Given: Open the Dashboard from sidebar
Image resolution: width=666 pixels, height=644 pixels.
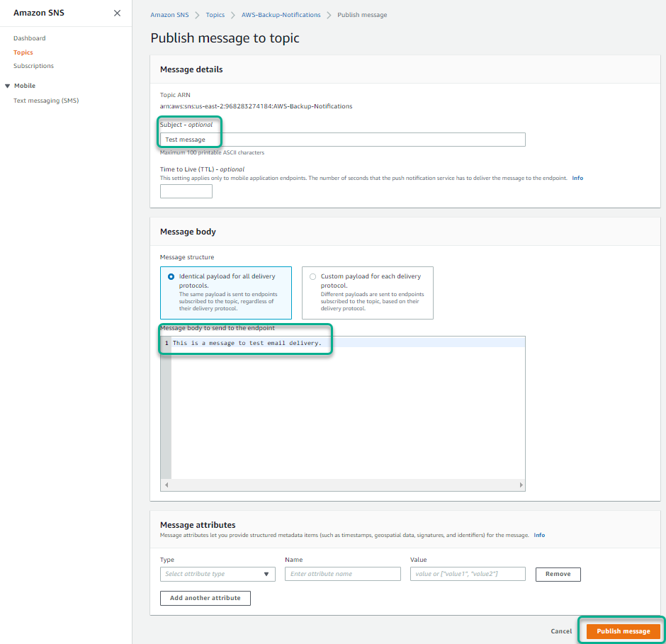Looking at the screenshot, I should [x=29, y=38].
